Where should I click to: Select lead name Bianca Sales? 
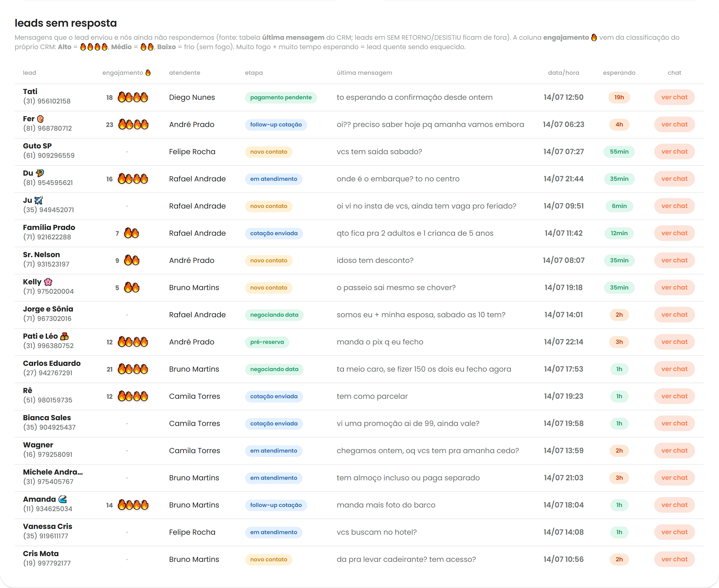47,418
